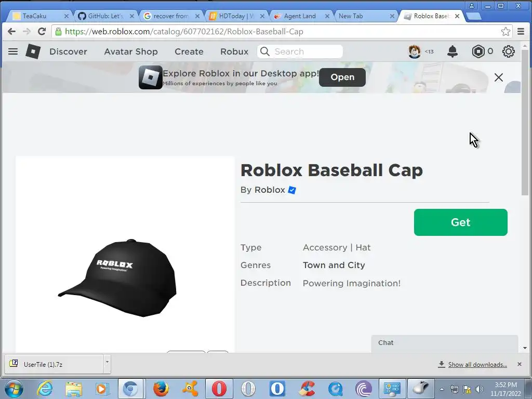Open the Avatar Shop page
This screenshot has height=399, width=532.
click(x=131, y=51)
